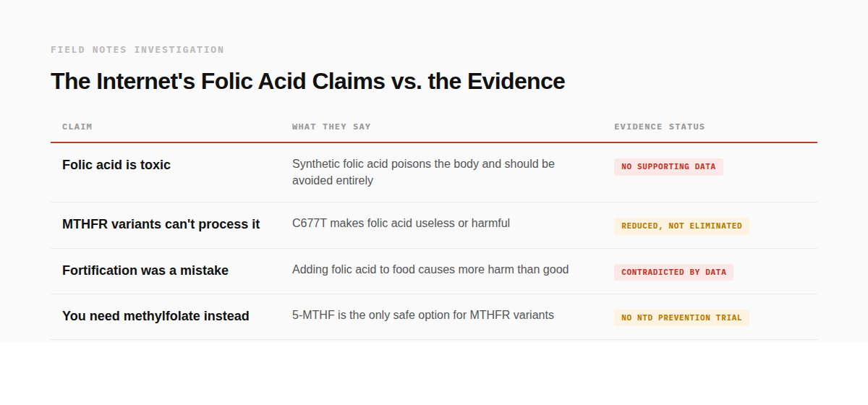Viewport: 868px width, 405px height.
Task: Select the 'Fortification was a mistake' claim
Action: pyautogui.click(x=145, y=270)
